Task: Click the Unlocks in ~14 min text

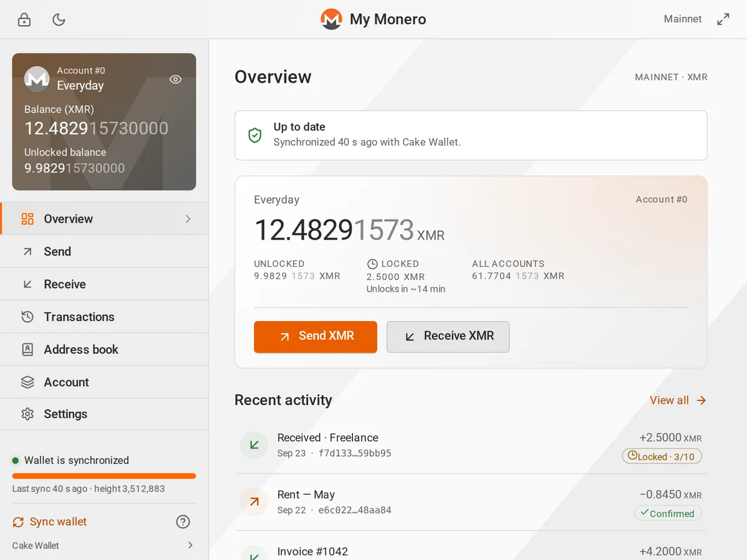Action: (x=406, y=289)
